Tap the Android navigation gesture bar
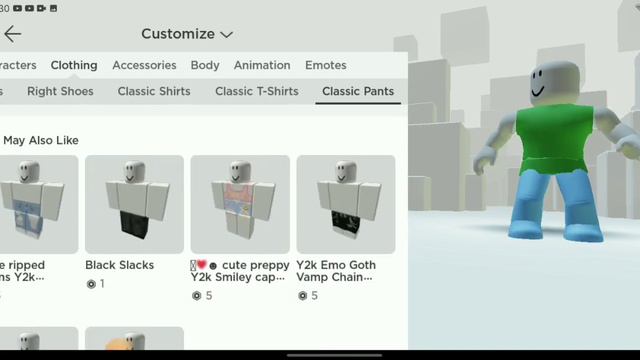Screen dimensions: 640x360 click(x=334, y=355)
